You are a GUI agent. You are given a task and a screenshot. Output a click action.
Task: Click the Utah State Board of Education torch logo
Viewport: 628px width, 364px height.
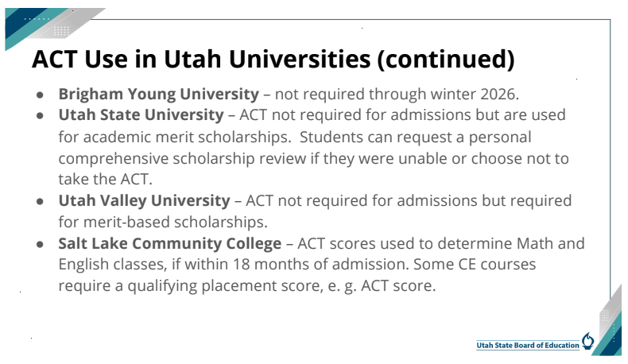[587, 341]
